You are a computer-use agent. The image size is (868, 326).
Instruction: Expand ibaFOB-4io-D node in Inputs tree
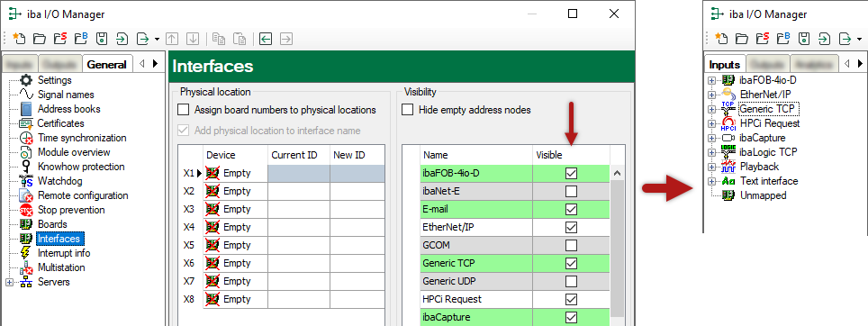click(x=712, y=81)
